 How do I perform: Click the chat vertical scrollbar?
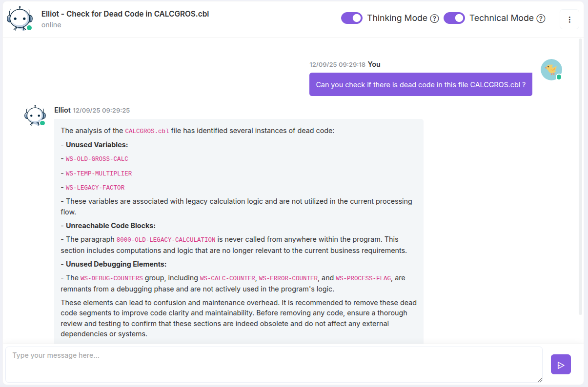580,175
